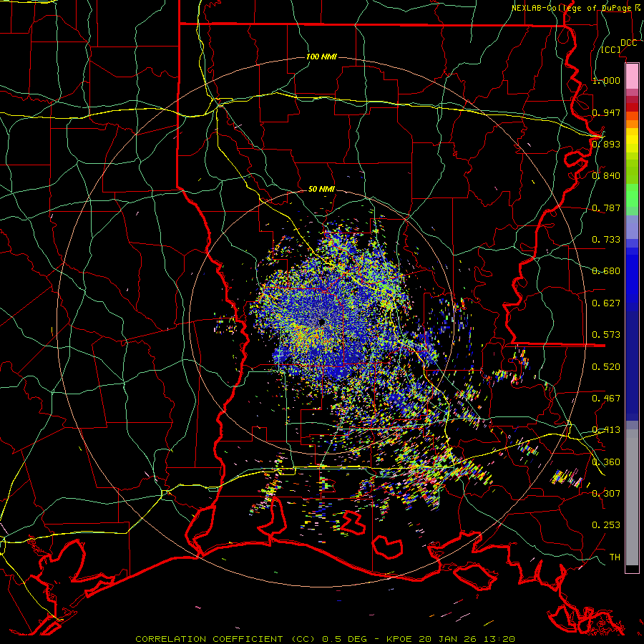
Task: Click the 0.573 color scale value
Action: [606, 335]
